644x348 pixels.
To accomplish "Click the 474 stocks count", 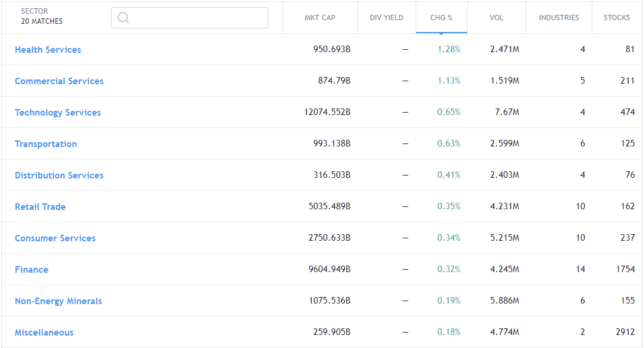I will (627, 112).
